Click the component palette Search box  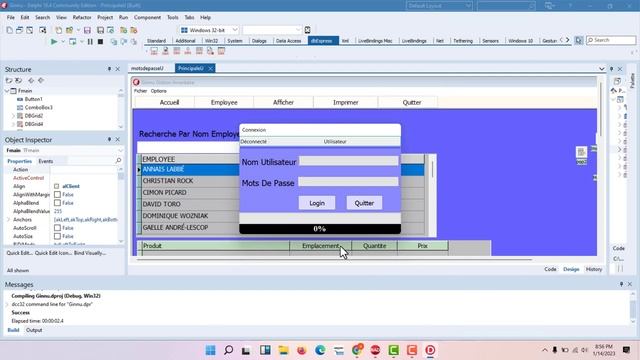[611, 40]
